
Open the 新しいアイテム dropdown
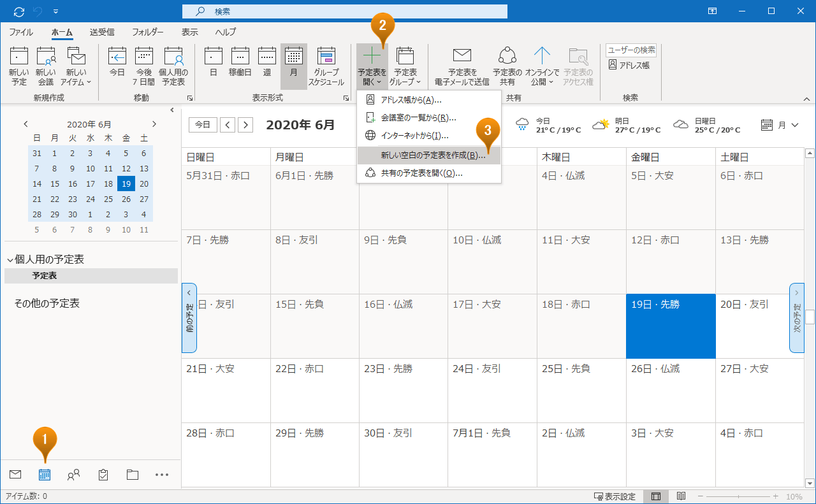(x=76, y=66)
